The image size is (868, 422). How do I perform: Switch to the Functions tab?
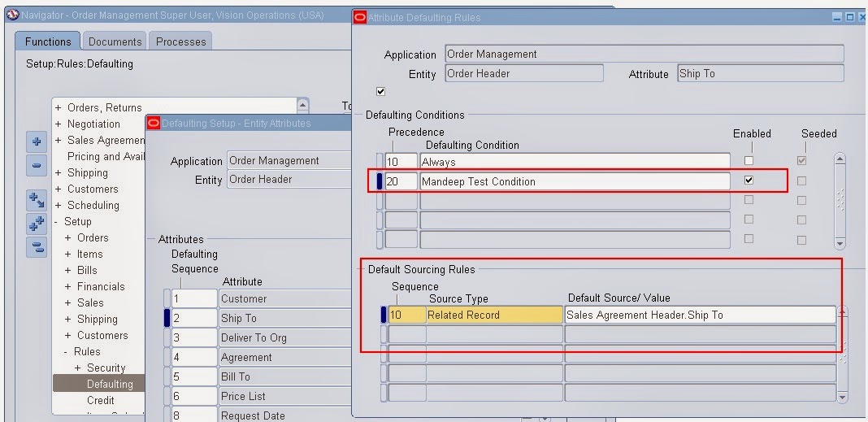click(48, 41)
